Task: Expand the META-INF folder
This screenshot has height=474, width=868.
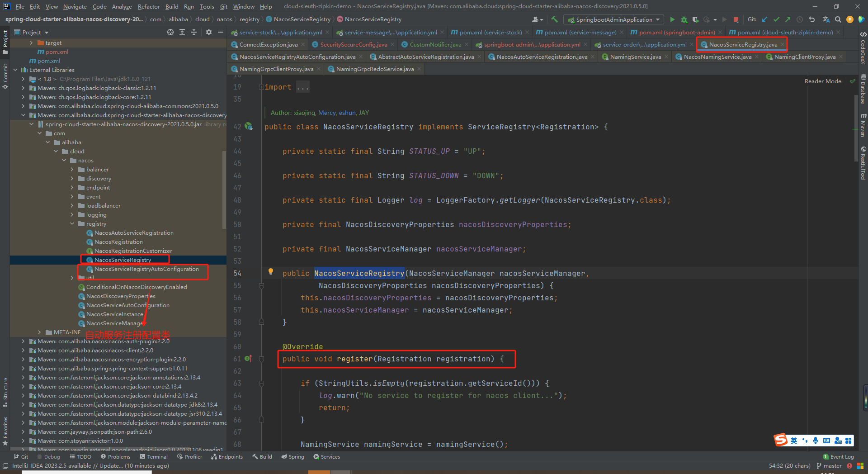Action: [x=40, y=332]
